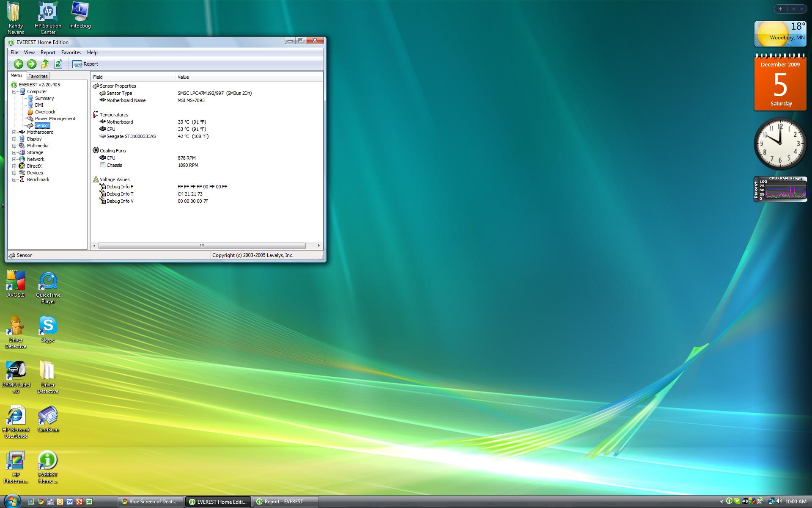Select the Menu tab in left panel
Viewport: 812px width, 508px height.
pyautogui.click(x=16, y=75)
